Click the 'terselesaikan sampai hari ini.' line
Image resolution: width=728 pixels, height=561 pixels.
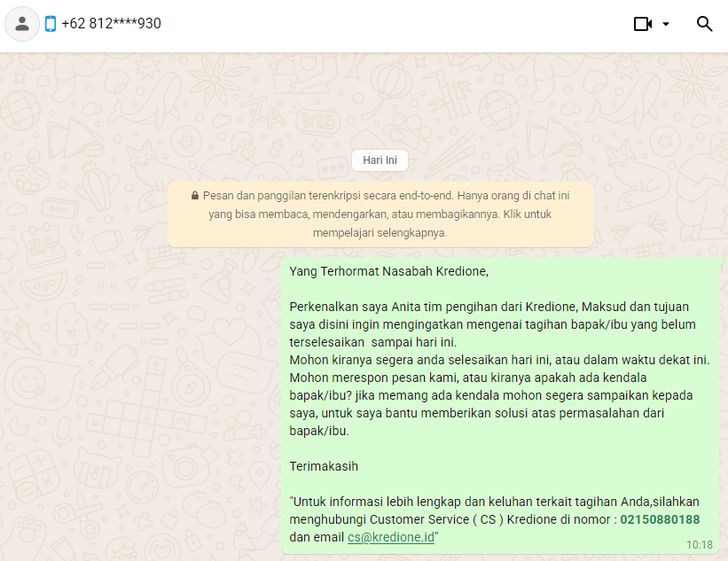click(x=372, y=342)
